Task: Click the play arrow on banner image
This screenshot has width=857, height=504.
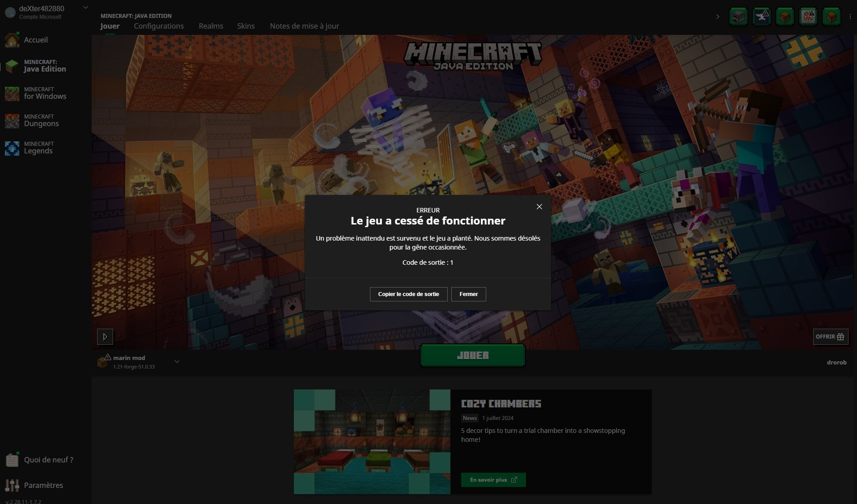Action: coord(105,337)
